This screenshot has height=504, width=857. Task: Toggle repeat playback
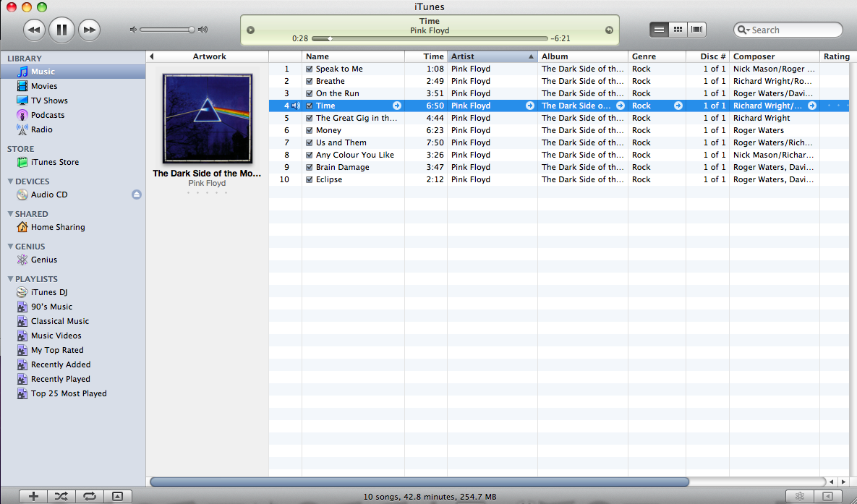pyautogui.click(x=89, y=496)
